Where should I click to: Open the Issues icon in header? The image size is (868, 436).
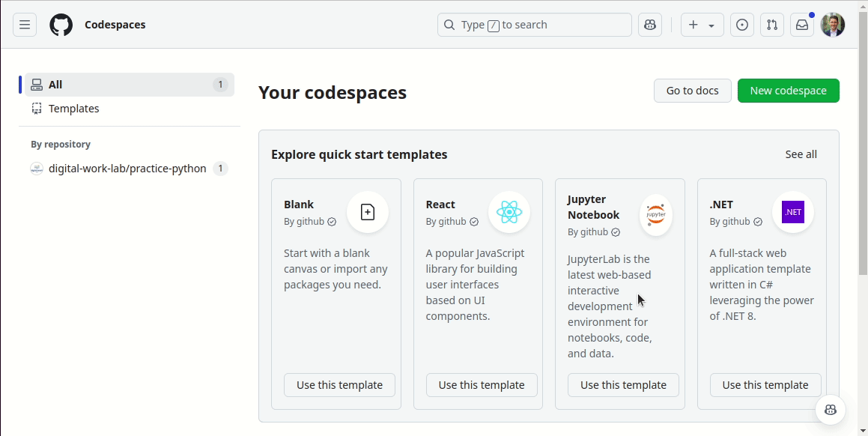[x=742, y=25]
